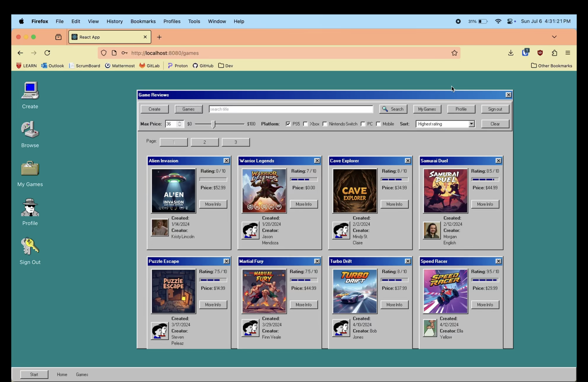Click the Home taskbar entry

[62, 374]
